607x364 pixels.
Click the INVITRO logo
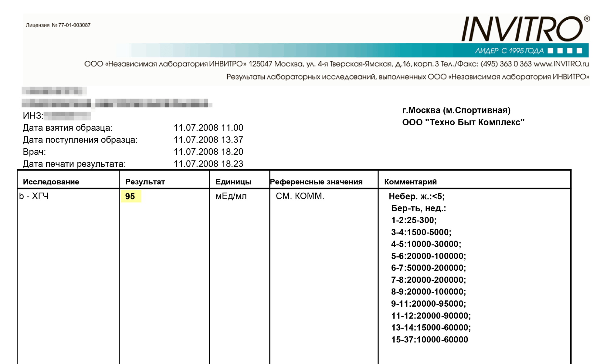pos(525,29)
